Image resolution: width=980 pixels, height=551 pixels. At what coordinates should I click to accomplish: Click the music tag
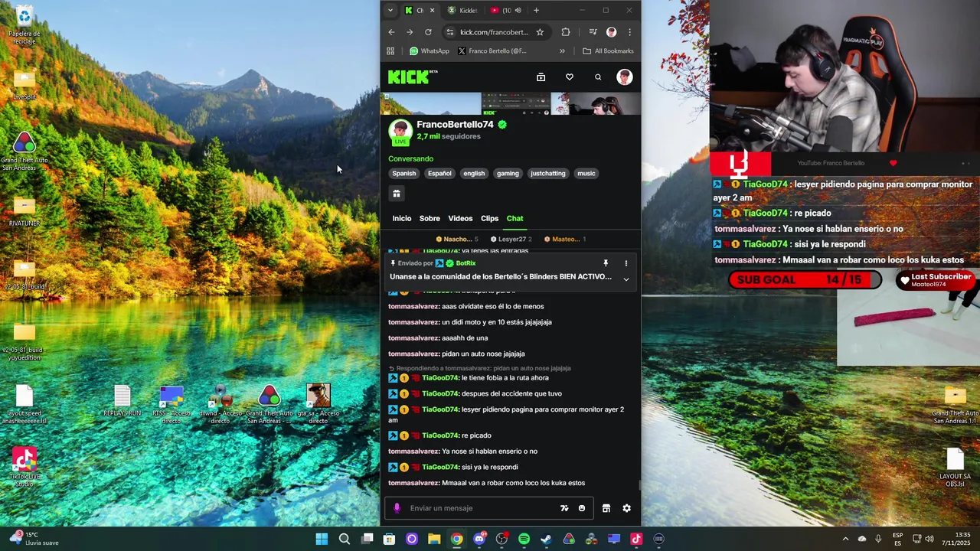click(586, 174)
